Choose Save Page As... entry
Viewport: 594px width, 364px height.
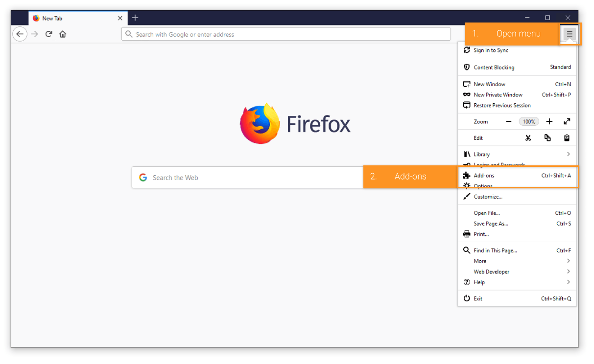(517, 224)
